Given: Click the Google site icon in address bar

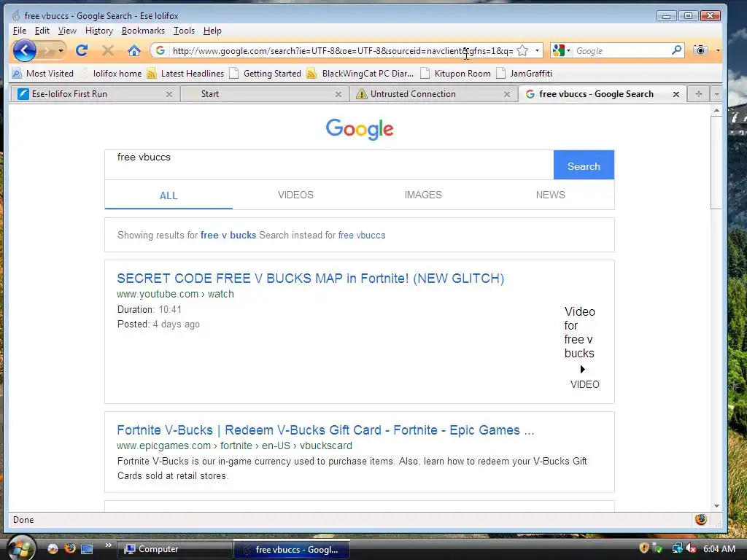Looking at the screenshot, I should [x=160, y=50].
